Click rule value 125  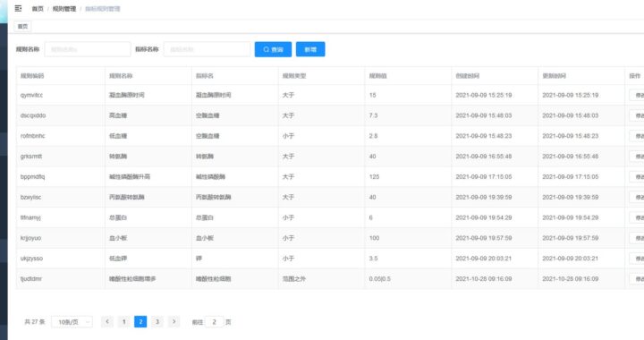[374, 176]
